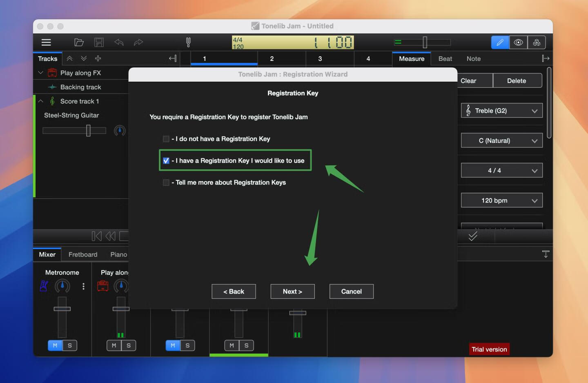Open the C (Natural) key dropdown
The width and height of the screenshot is (588, 383).
(502, 140)
